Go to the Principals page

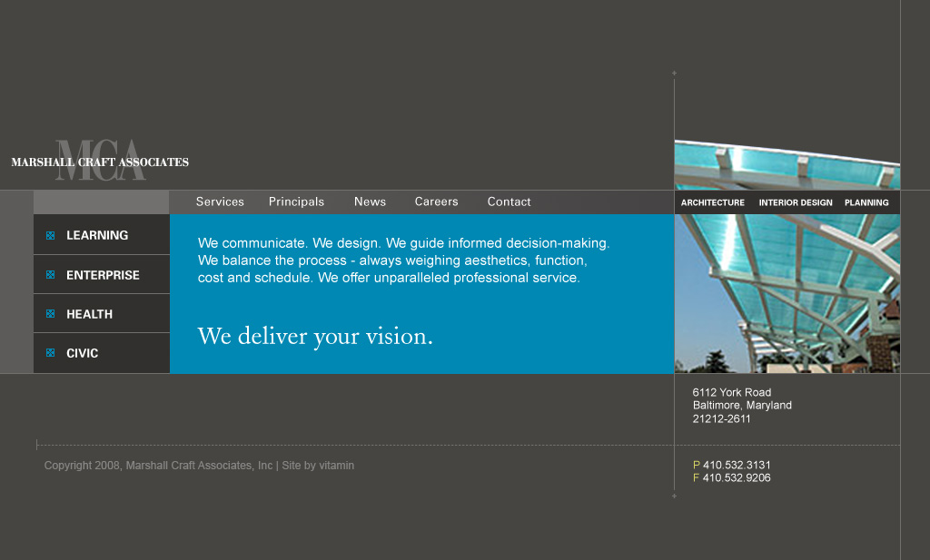pyautogui.click(x=296, y=201)
